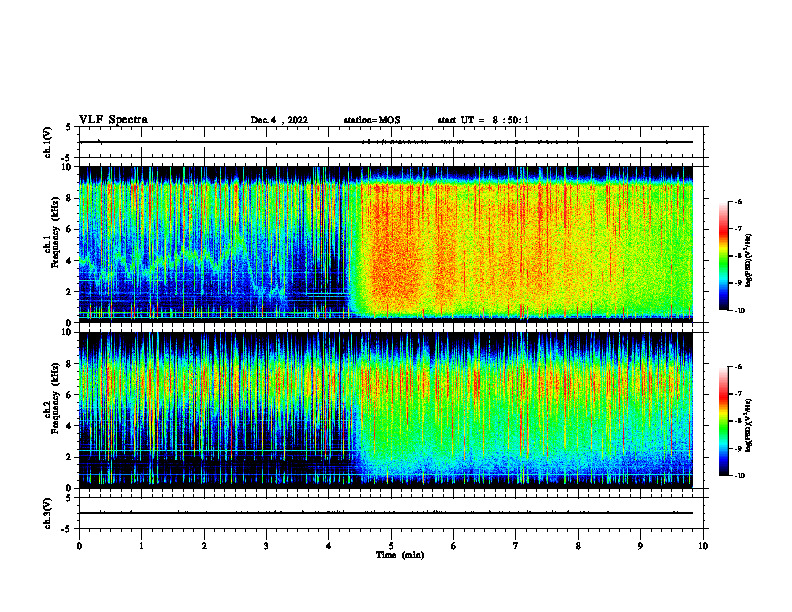Click "-7" on the ch.1 color bar
This screenshot has width=792, height=612.
coord(738,229)
